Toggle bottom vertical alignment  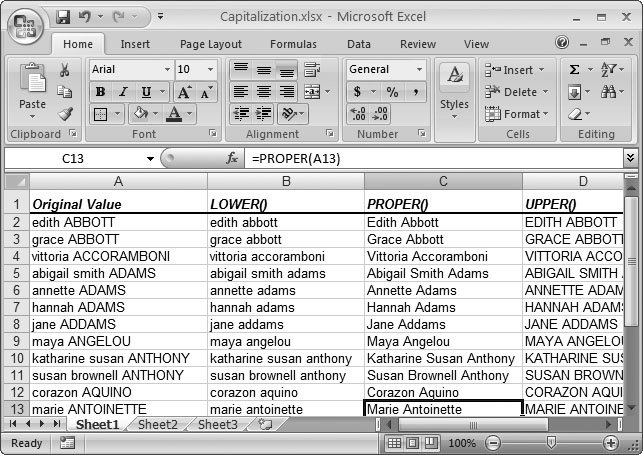pos(287,70)
